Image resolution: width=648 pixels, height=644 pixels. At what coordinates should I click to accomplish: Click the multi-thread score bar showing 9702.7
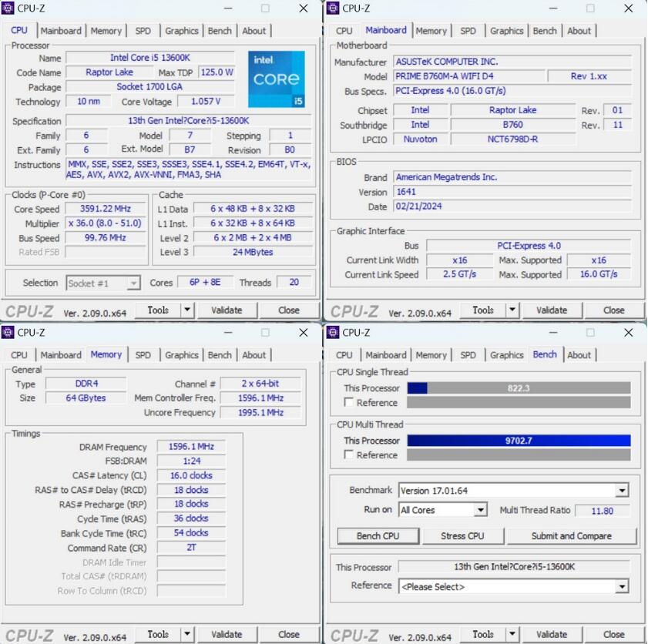519,441
